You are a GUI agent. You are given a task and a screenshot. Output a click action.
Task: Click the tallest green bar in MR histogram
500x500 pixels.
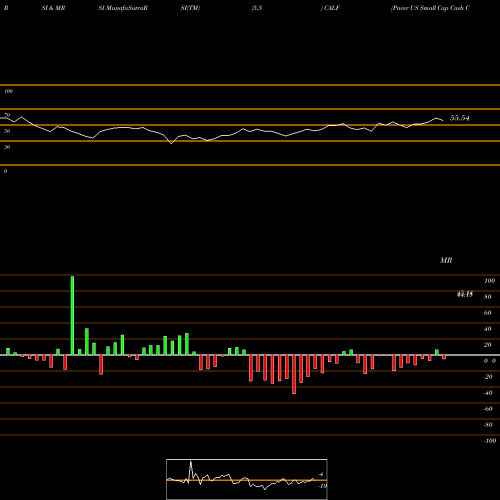72,315
